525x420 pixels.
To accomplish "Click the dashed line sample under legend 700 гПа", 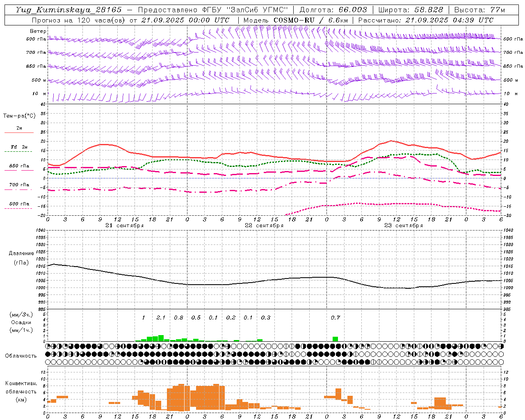I will [x=19, y=189].
